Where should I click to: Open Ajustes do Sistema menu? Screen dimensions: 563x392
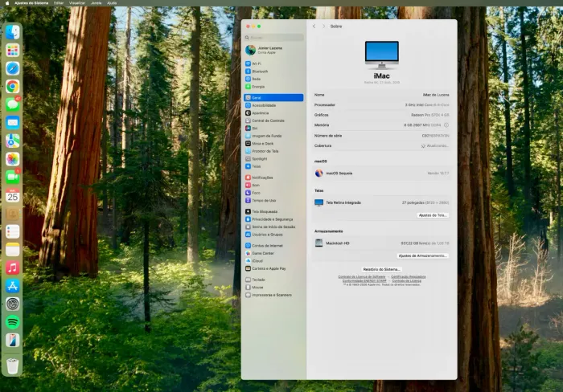click(31, 3)
